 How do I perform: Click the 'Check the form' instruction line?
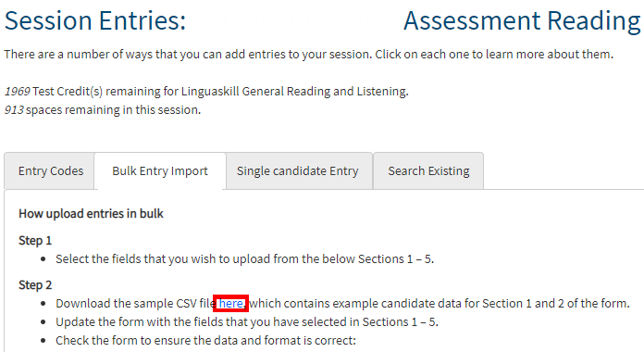click(205, 341)
